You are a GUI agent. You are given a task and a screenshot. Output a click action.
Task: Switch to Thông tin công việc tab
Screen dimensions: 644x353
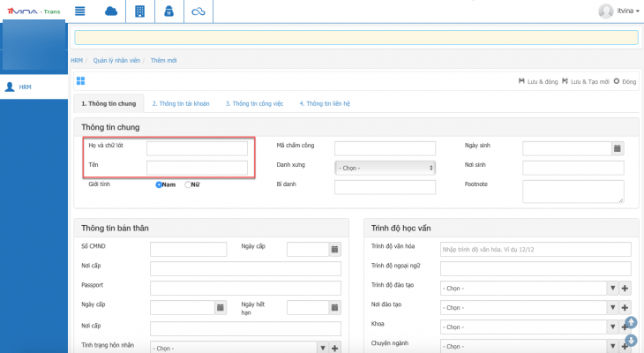[253, 103]
